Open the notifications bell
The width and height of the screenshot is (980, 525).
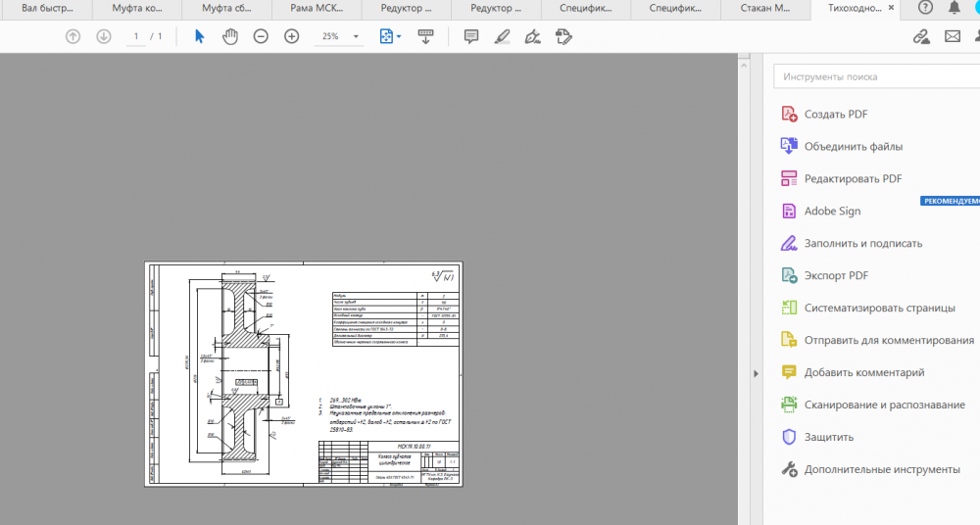tap(954, 8)
